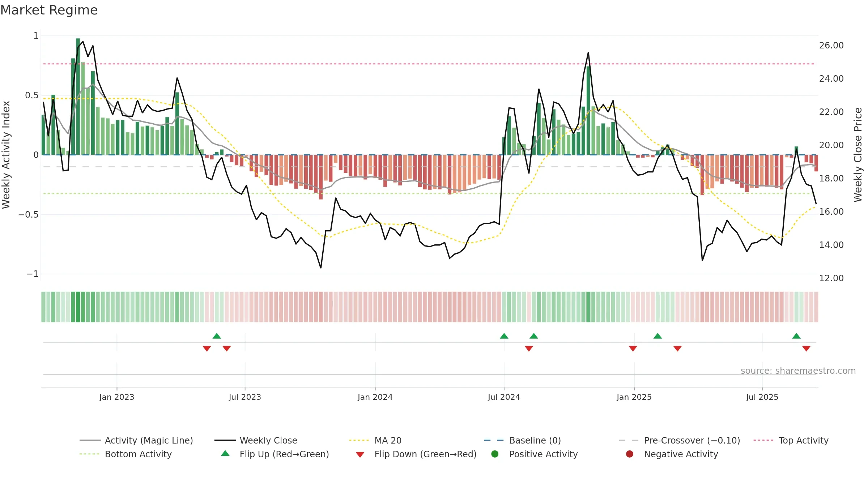Click the 0.5 activity axis tick

32,95
